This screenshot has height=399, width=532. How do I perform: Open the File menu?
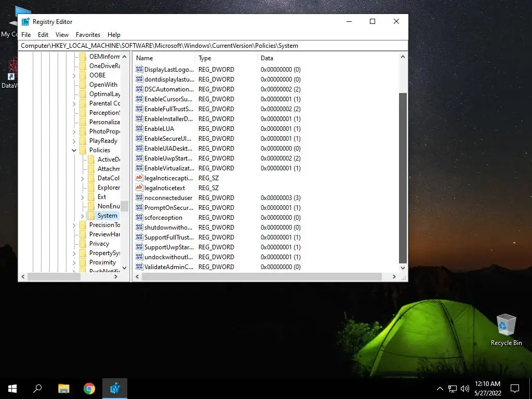[26, 35]
